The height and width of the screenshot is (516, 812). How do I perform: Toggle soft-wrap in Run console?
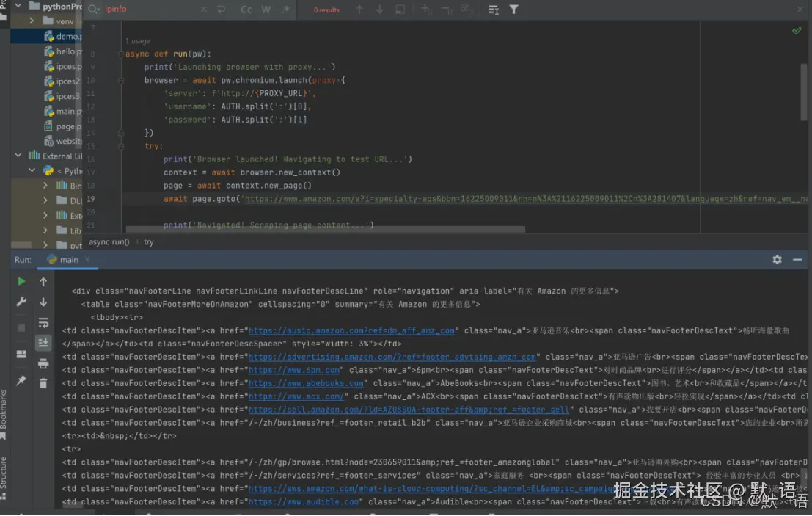click(43, 323)
